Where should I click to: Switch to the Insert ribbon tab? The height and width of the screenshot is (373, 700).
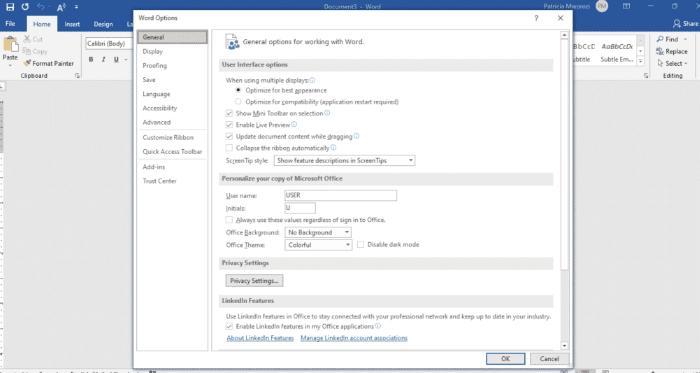point(72,24)
